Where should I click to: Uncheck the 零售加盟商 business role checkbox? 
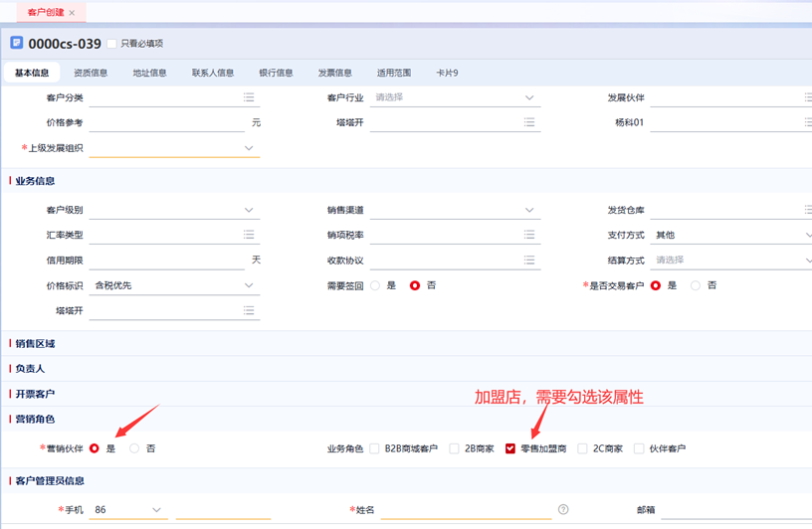tap(511, 448)
